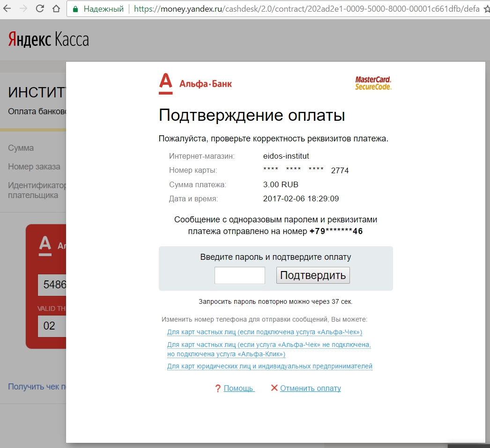Click the Получить чек link in background
490x448 pixels.
tap(37, 387)
